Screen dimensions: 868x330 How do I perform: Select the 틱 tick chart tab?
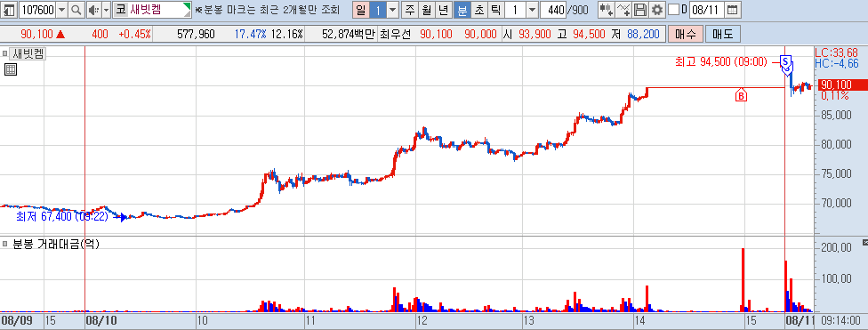coord(496,10)
